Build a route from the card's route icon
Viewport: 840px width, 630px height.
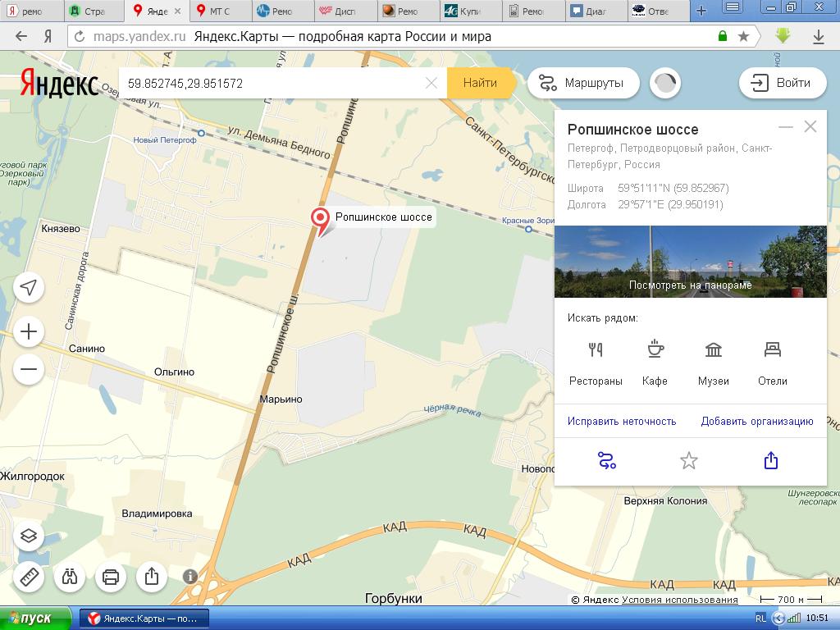(607, 461)
